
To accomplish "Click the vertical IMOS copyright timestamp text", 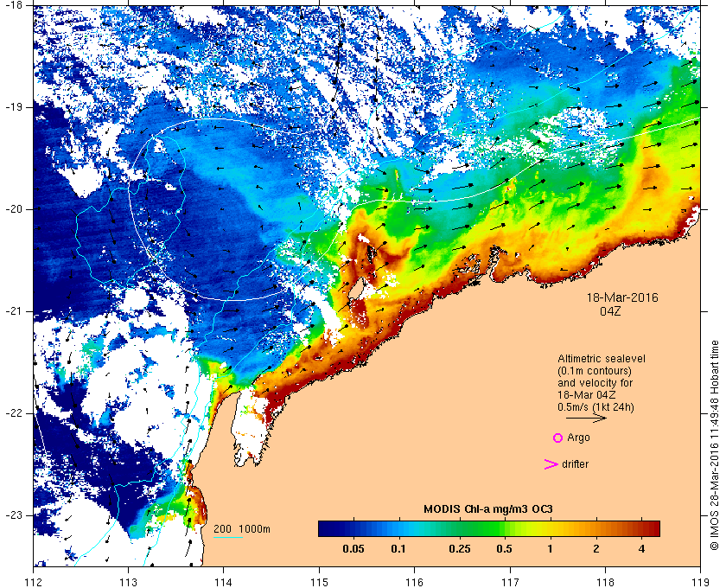I will (715, 445).
